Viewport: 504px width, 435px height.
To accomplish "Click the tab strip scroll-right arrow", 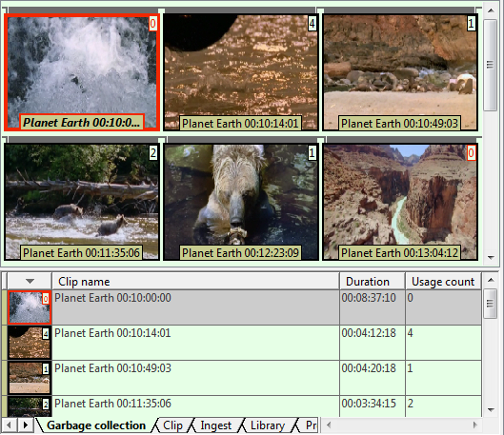I will tap(26, 425).
